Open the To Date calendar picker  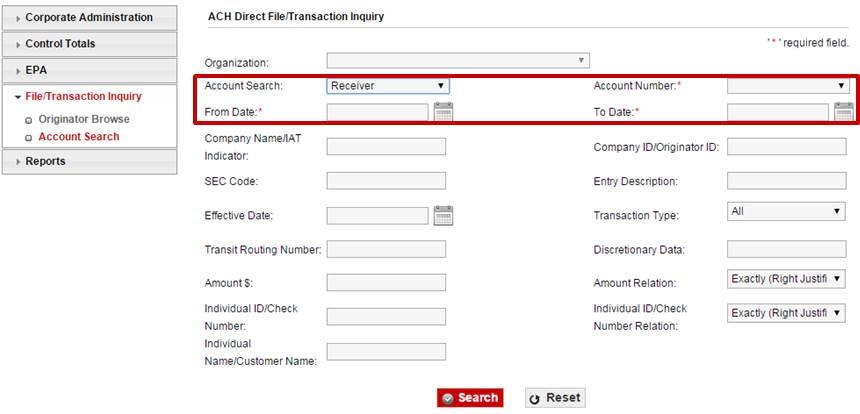click(x=843, y=111)
